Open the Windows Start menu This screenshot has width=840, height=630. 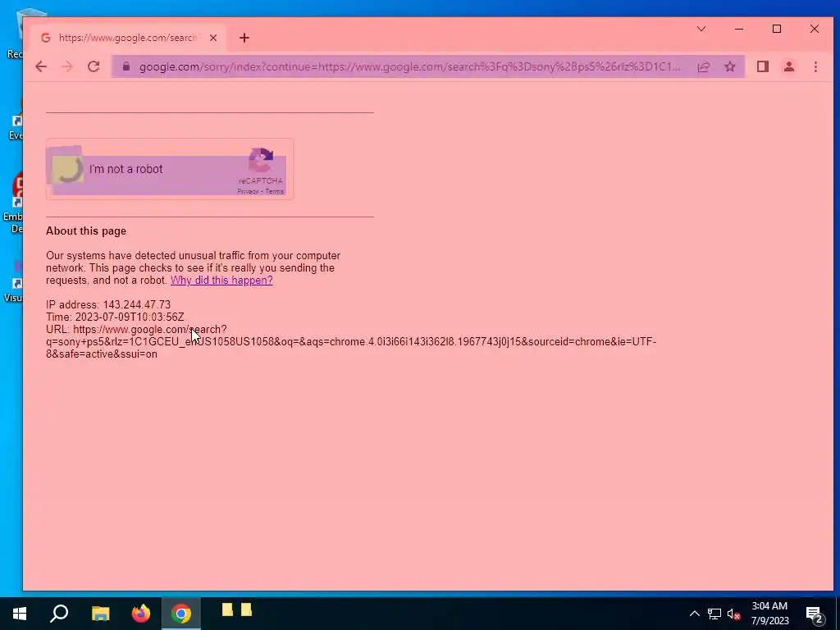pos(20,614)
